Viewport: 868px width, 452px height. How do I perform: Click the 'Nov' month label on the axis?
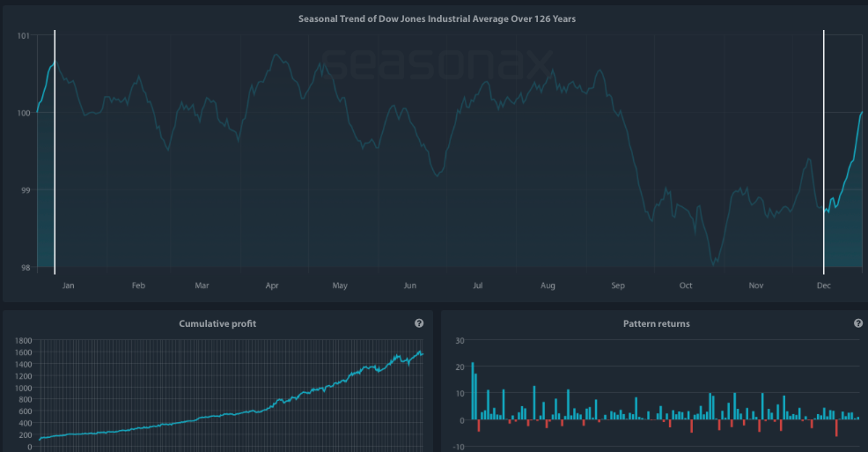[755, 285]
